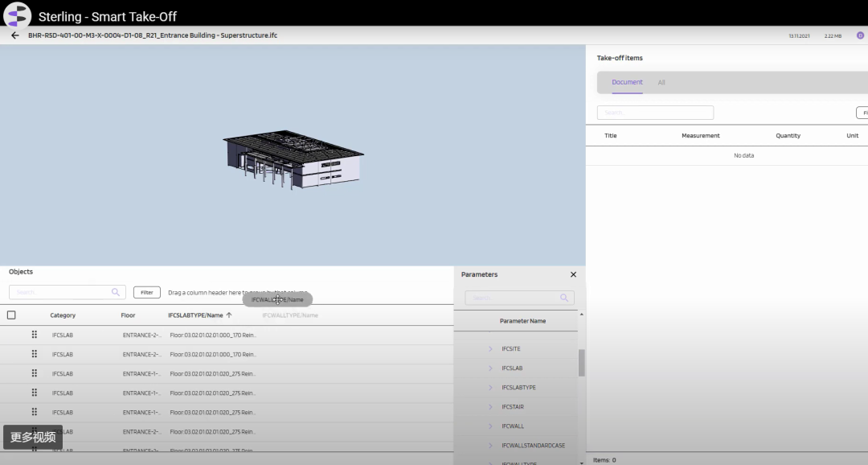The height and width of the screenshot is (465, 868).
Task: Click the Parameter Name column header
Action: [x=522, y=321]
